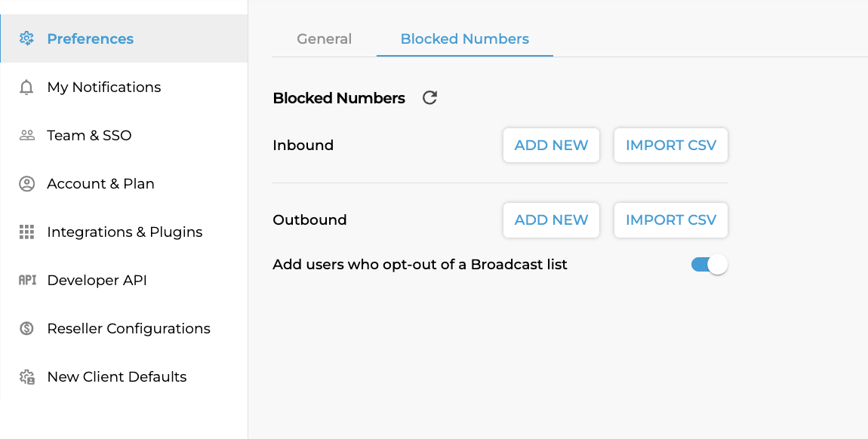Click the Reseller Configurations dollar icon
The image size is (868, 439).
tap(26, 328)
